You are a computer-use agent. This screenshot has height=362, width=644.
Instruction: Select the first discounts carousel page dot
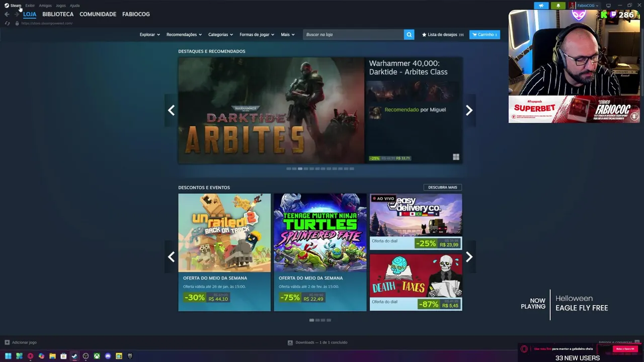[312, 320]
